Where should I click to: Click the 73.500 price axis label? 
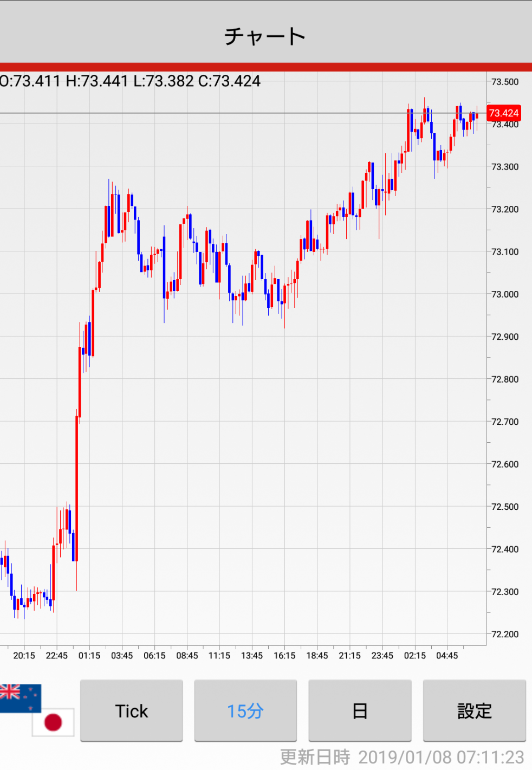coord(504,82)
